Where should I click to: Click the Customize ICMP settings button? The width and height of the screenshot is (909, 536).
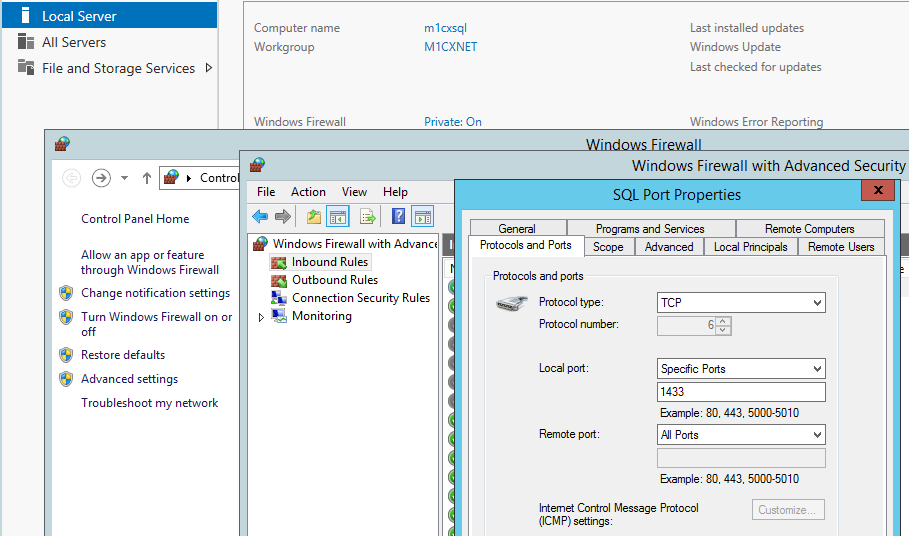788,510
